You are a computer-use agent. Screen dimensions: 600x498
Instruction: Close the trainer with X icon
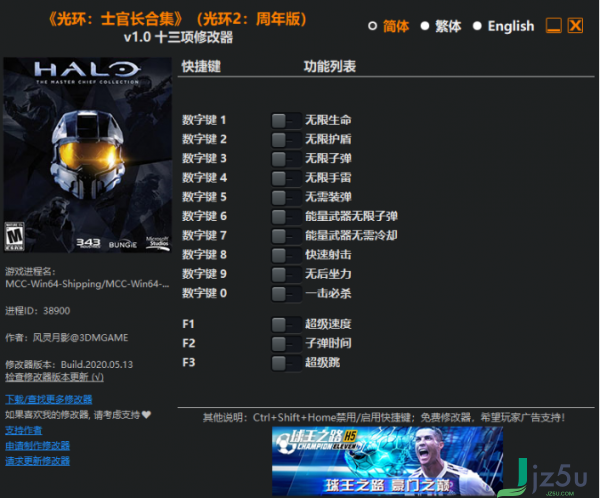pos(575,26)
